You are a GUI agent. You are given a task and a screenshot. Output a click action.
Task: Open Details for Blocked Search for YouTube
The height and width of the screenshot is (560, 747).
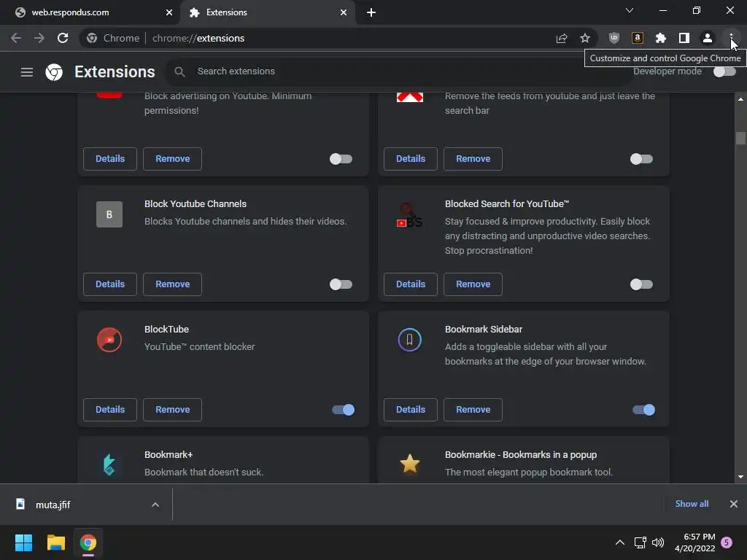point(411,284)
